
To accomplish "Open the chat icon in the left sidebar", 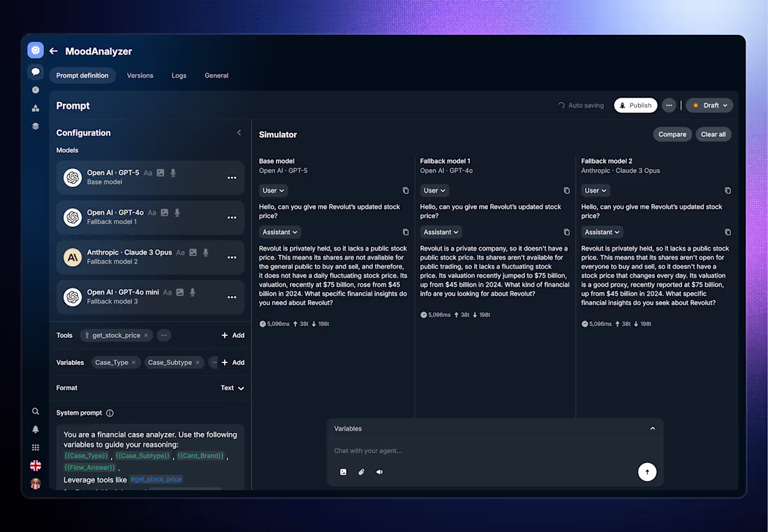I will point(36,71).
